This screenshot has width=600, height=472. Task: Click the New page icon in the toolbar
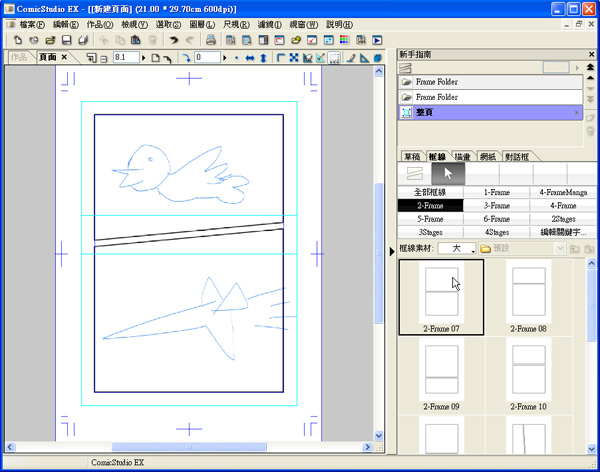point(19,41)
